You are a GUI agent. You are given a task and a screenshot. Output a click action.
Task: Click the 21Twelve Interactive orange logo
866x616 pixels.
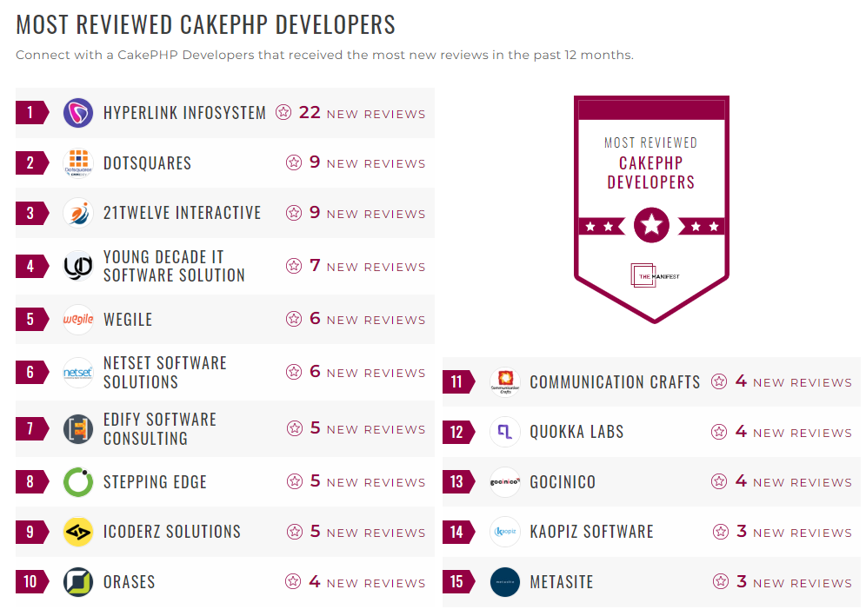(x=77, y=213)
